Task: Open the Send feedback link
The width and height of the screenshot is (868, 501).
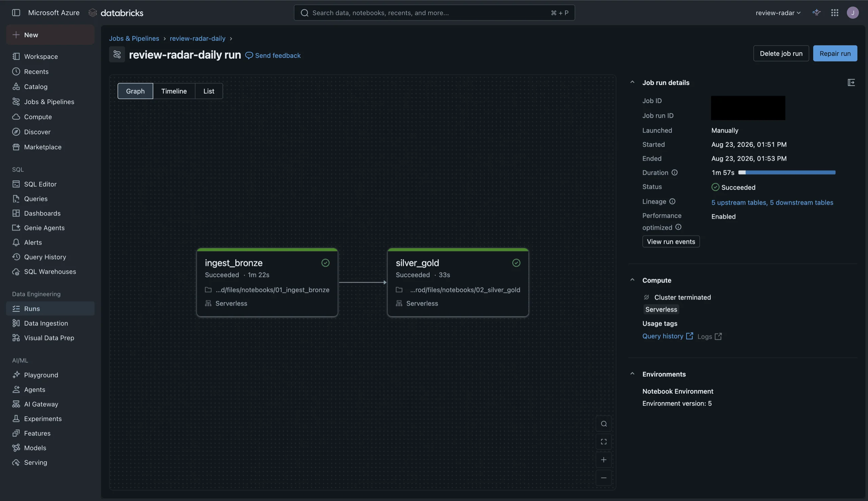Action: tap(273, 55)
